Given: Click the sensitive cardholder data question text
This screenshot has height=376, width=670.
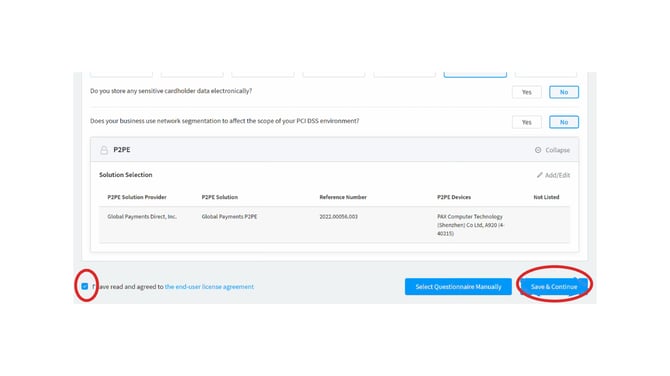Looking at the screenshot, I should pos(171,91).
